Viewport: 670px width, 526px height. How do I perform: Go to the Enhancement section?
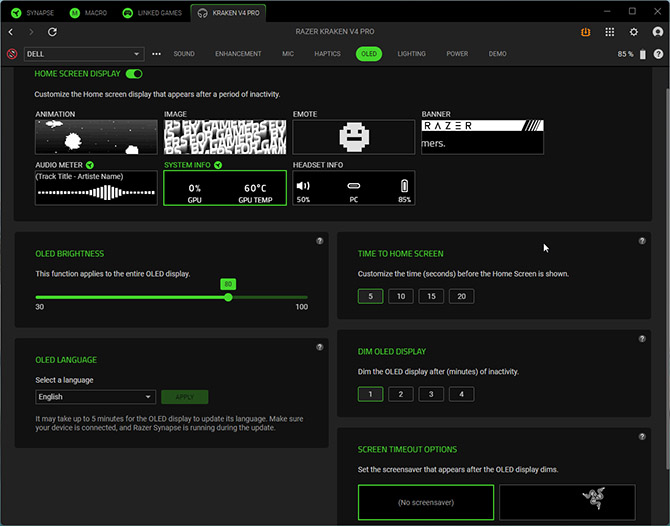pos(238,54)
